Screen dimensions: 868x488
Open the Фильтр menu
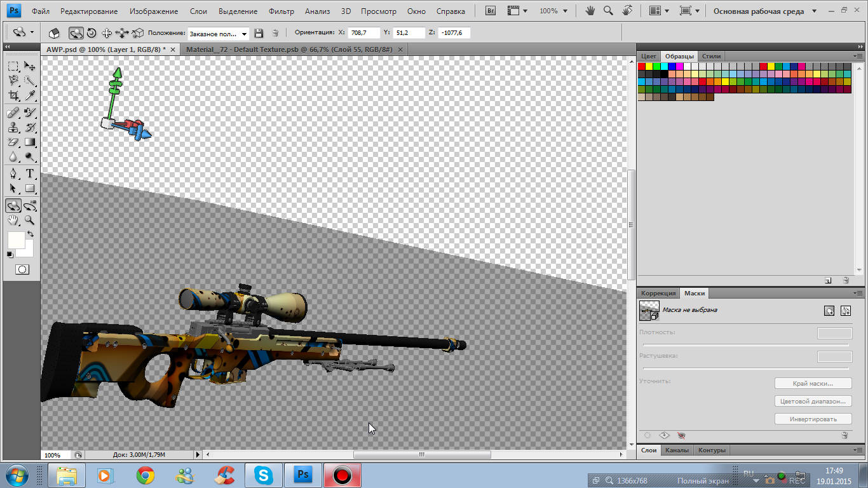click(281, 11)
